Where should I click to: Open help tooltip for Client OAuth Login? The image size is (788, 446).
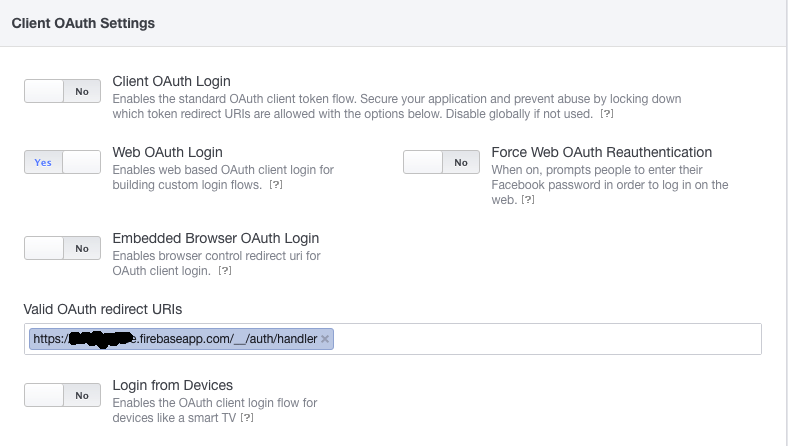click(x=606, y=115)
